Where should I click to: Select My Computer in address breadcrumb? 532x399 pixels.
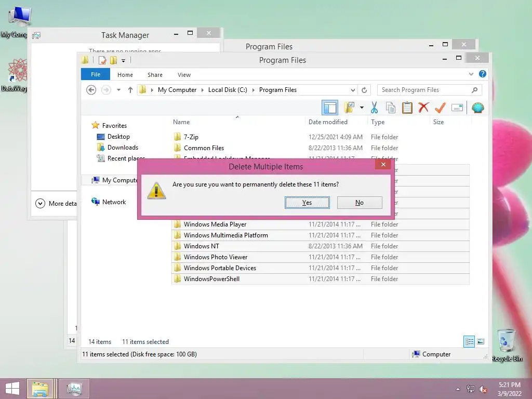[x=177, y=90]
